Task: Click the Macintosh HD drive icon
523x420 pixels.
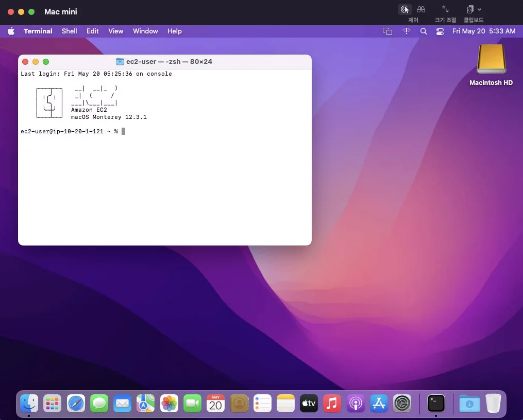Action: (x=491, y=59)
